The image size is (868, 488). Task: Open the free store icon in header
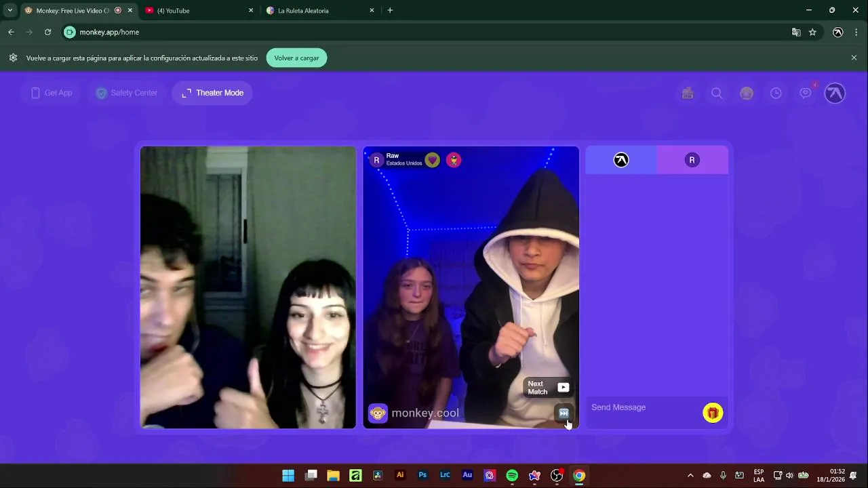688,94
